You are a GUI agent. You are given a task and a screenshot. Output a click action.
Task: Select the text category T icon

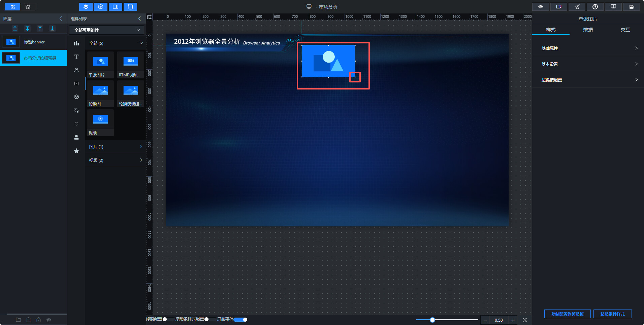point(76,57)
